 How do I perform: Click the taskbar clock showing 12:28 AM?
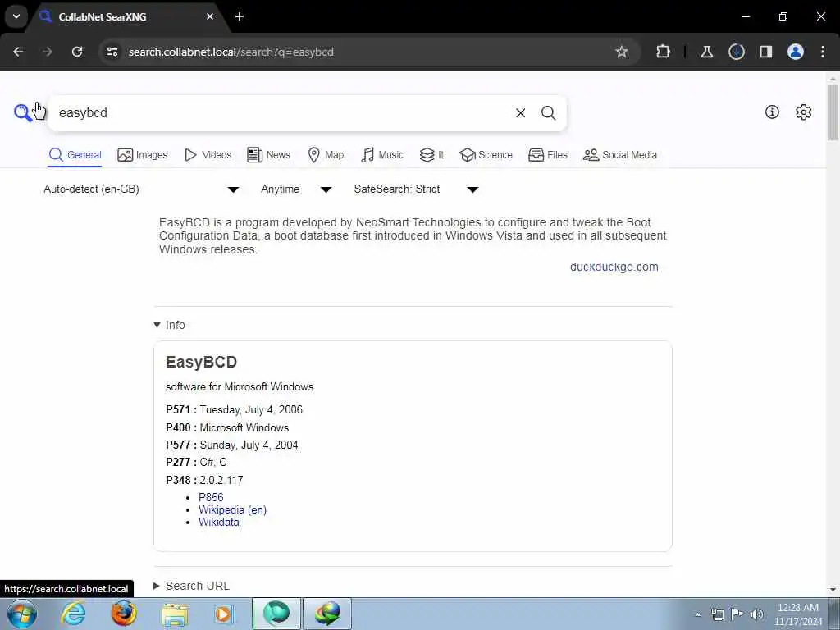point(797,614)
